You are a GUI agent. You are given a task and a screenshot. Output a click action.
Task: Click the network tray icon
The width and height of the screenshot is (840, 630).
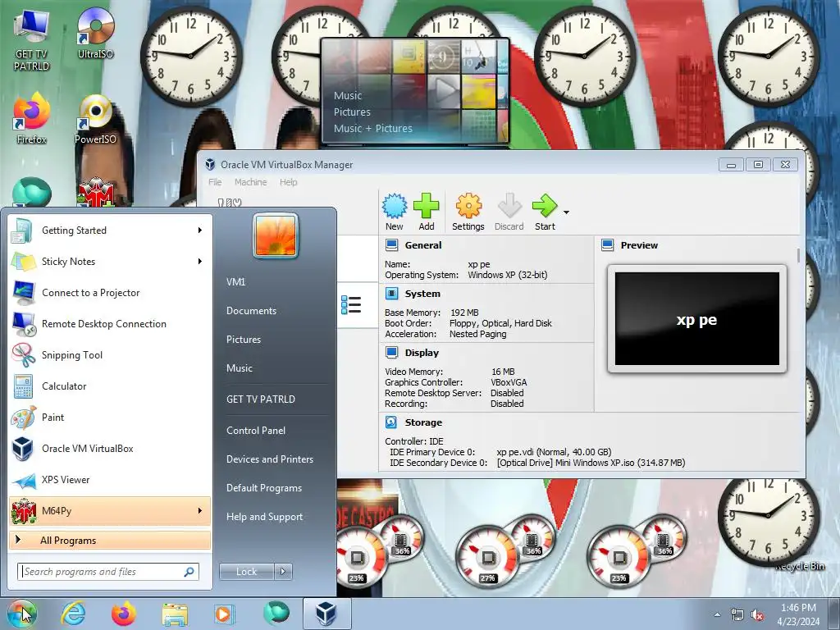tap(737, 615)
